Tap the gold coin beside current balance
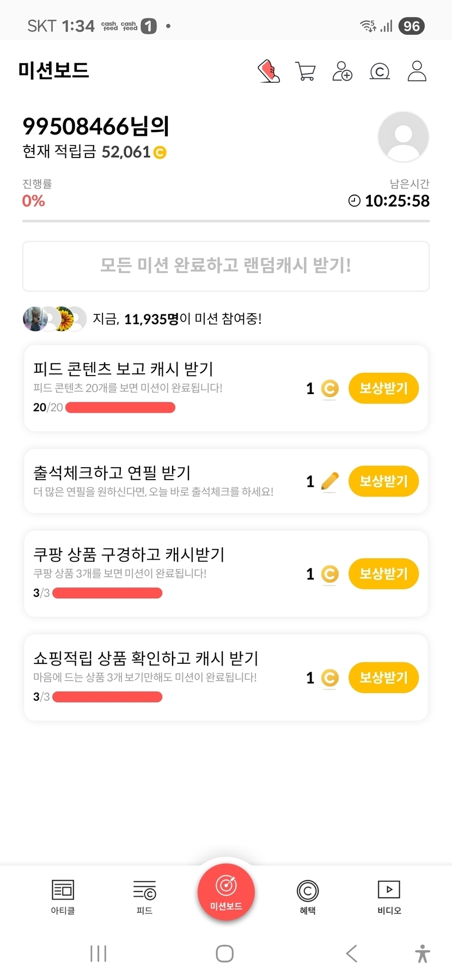Image resolution: width=452 pixels, height=980 pixels. (160, 153)
